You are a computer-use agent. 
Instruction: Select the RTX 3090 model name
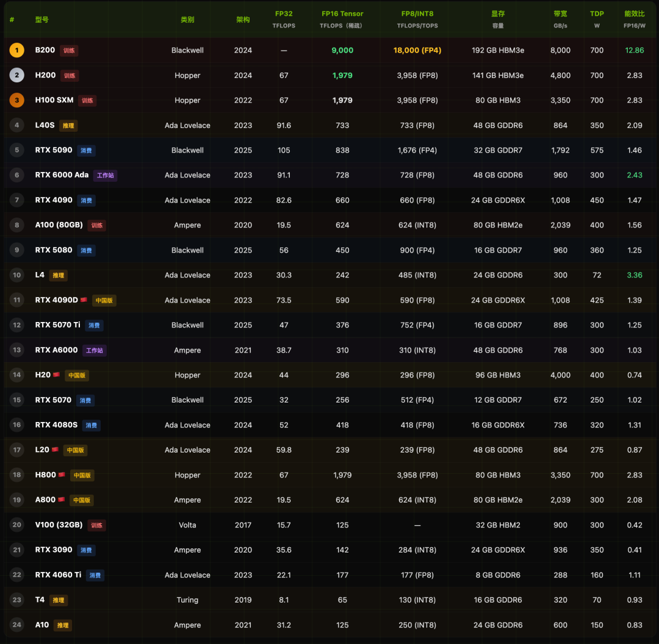pos(54,549)
